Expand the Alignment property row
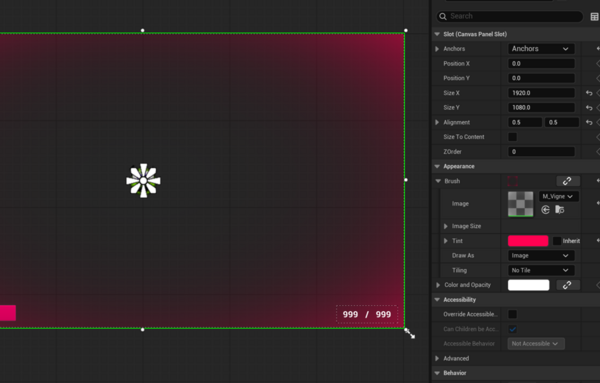The image size is (600, 383). pyautogui.click(x=437, y=122)
